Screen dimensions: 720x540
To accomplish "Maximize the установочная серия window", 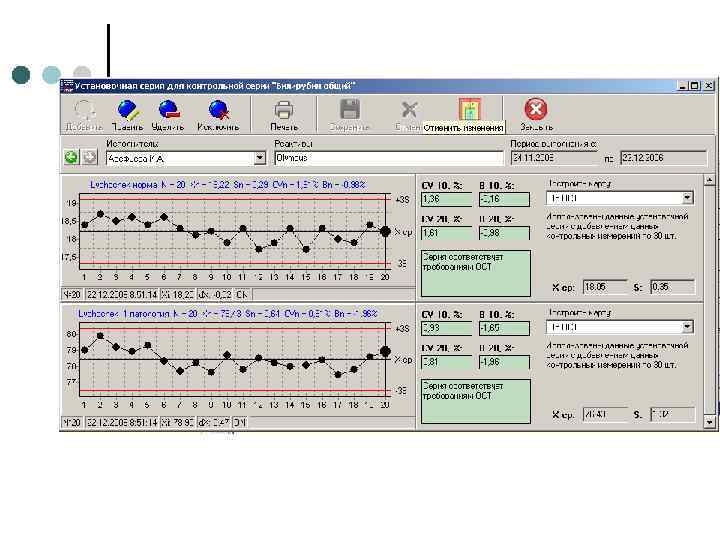I will pyautogui.click(x=695, y=86).
